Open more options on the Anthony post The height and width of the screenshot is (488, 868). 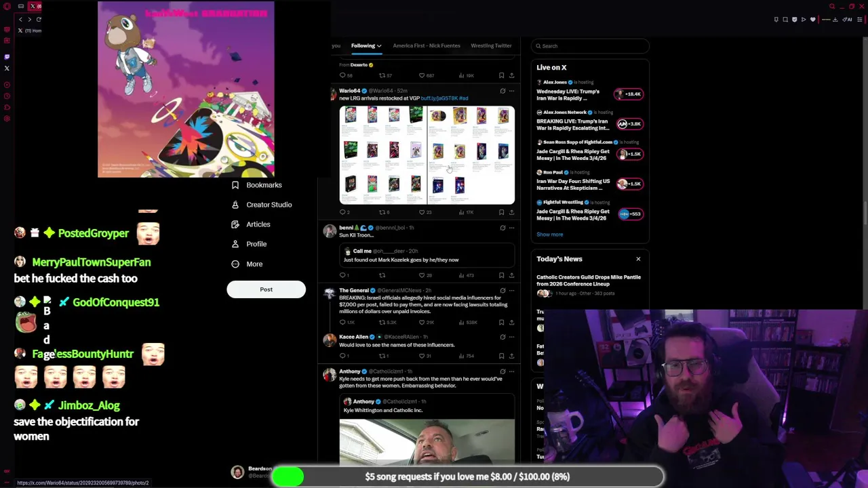(511, 371)
